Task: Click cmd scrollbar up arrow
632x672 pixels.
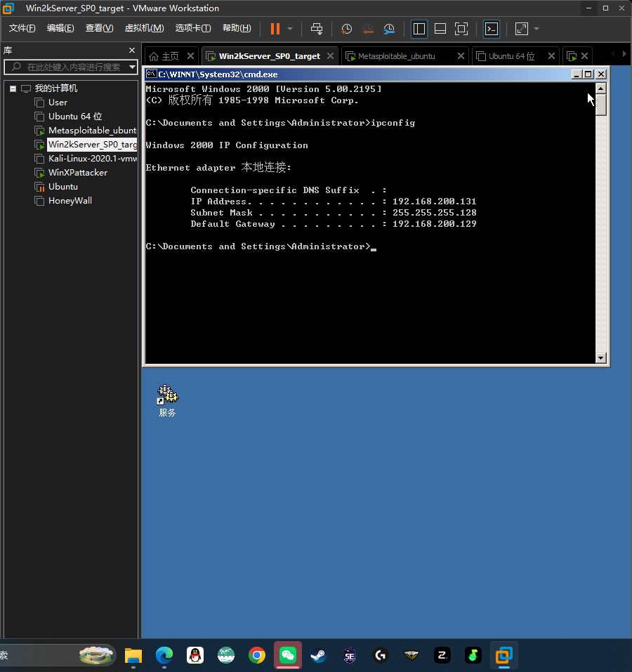Action: [600, 88]
